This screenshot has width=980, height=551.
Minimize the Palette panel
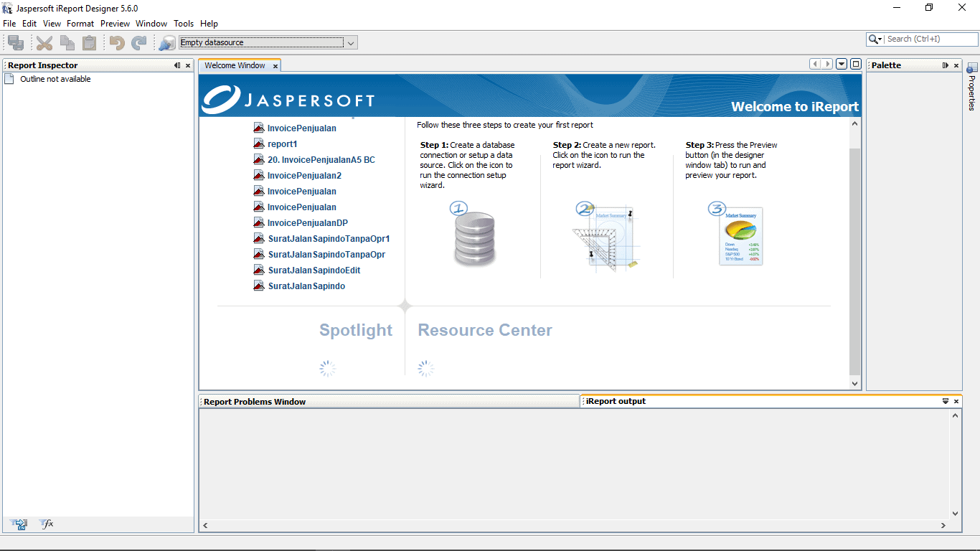(946, 65)
